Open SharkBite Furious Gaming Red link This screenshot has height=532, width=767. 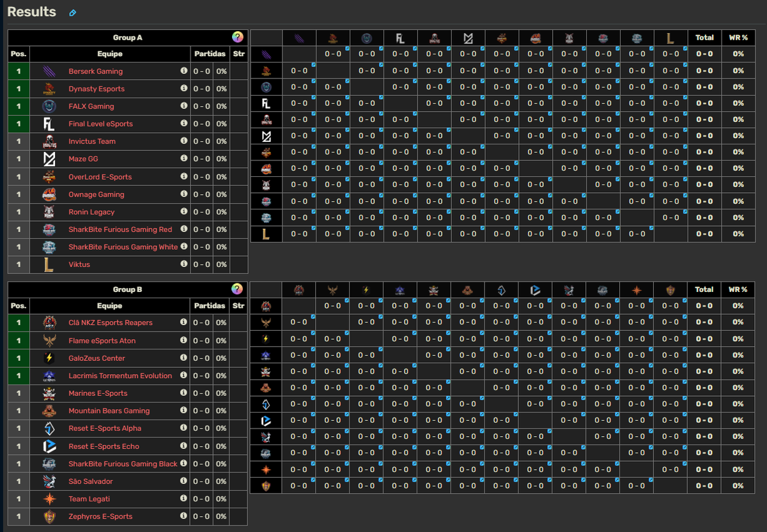pyautogui.click(x=120, y=229)
